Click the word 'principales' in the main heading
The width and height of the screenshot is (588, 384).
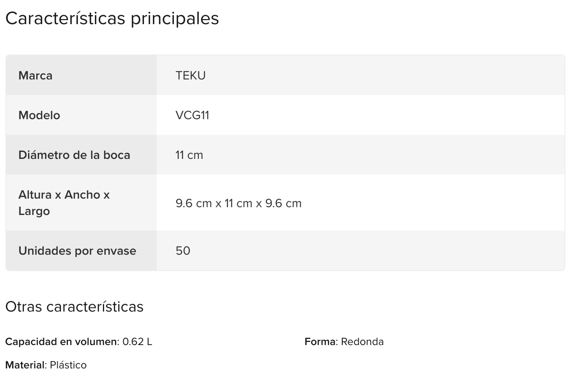[x=175, y=18]
